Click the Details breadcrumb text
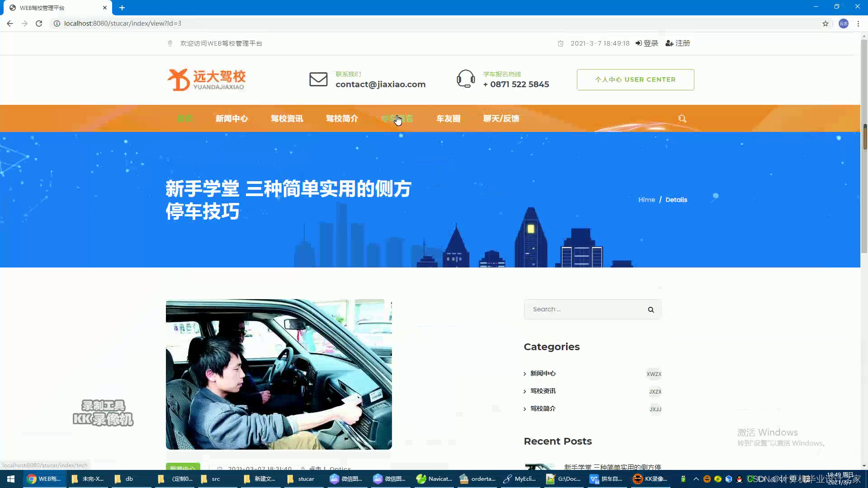 click(676, 200)
